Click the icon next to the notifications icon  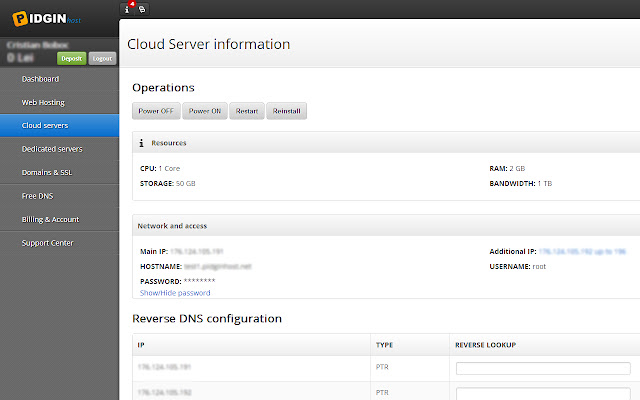[141, 8]
